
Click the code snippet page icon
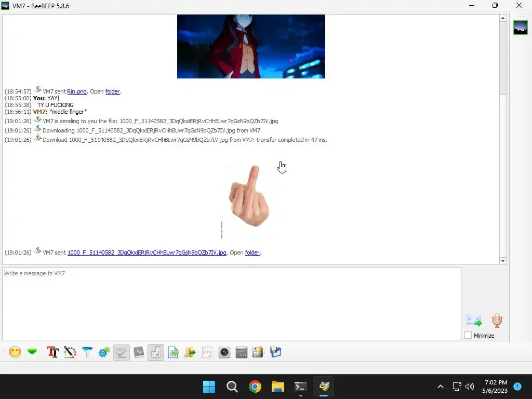pyautogui.click(x=207, y=352)
